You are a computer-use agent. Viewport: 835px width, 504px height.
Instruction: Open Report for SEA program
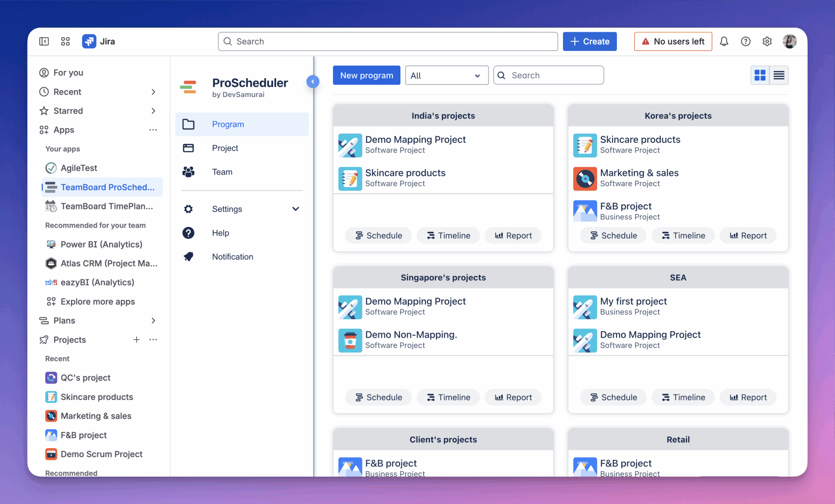point(748,397)
